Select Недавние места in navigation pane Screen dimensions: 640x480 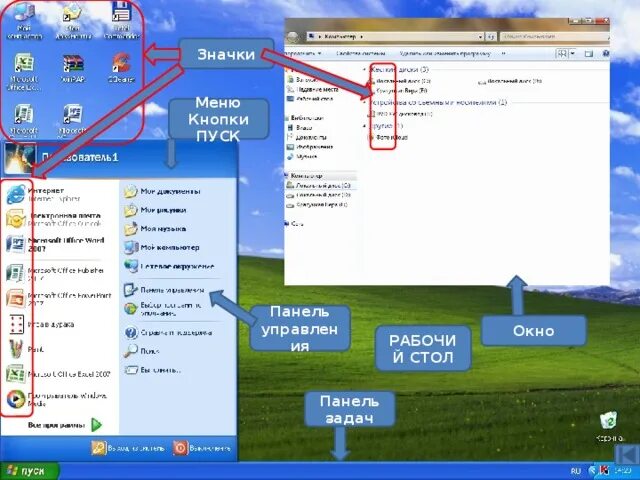(312, 89)
